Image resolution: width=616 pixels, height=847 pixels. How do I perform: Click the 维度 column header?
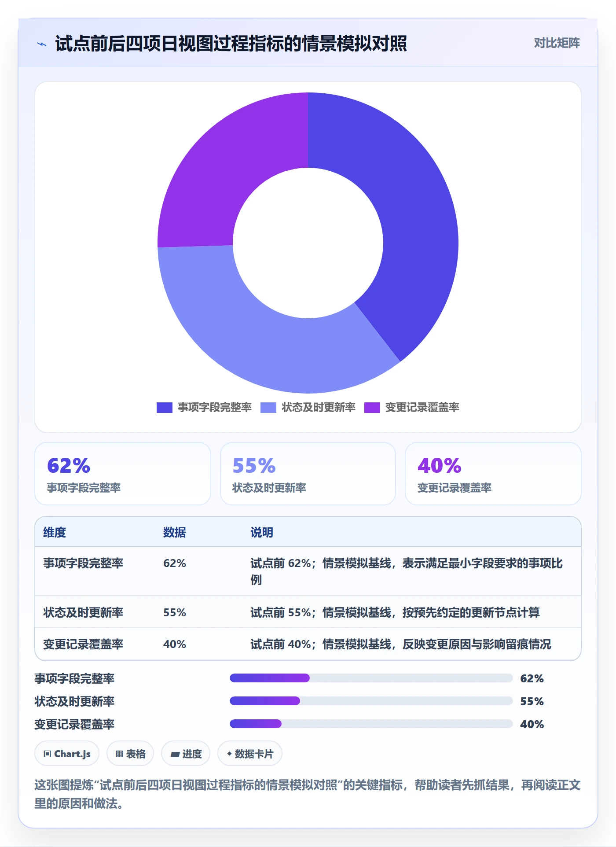(55, 533)
